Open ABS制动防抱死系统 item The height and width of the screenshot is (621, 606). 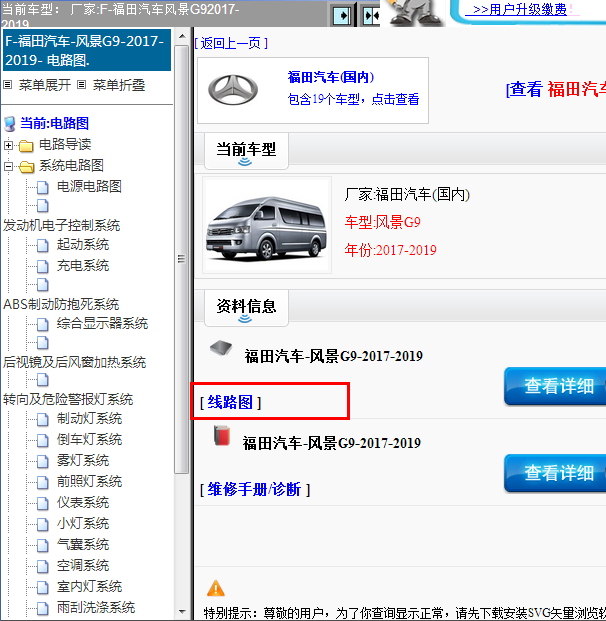(61, 304)
